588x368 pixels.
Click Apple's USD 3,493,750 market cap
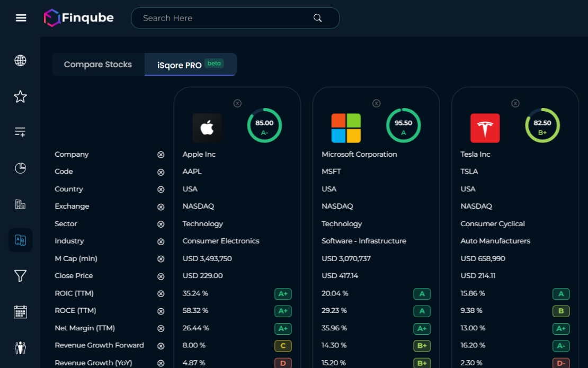pyautogui.click(x=207, y=258)
